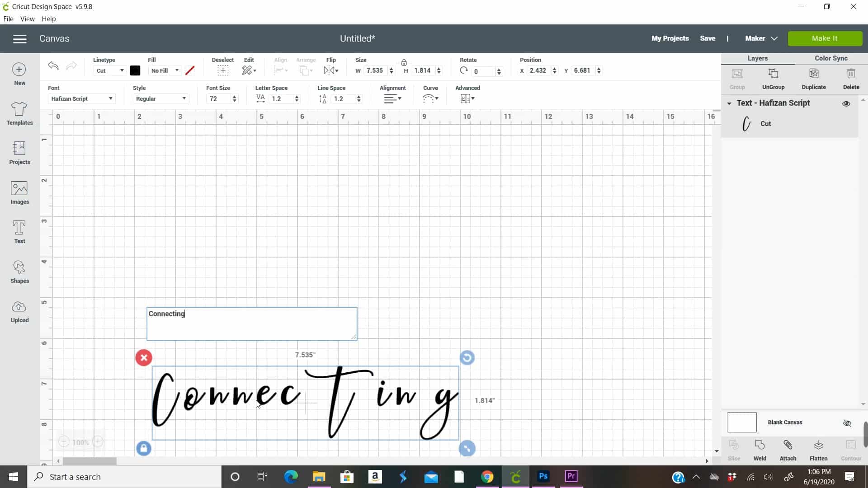
Task: Open the View menu
Action: tap(27, 19)
